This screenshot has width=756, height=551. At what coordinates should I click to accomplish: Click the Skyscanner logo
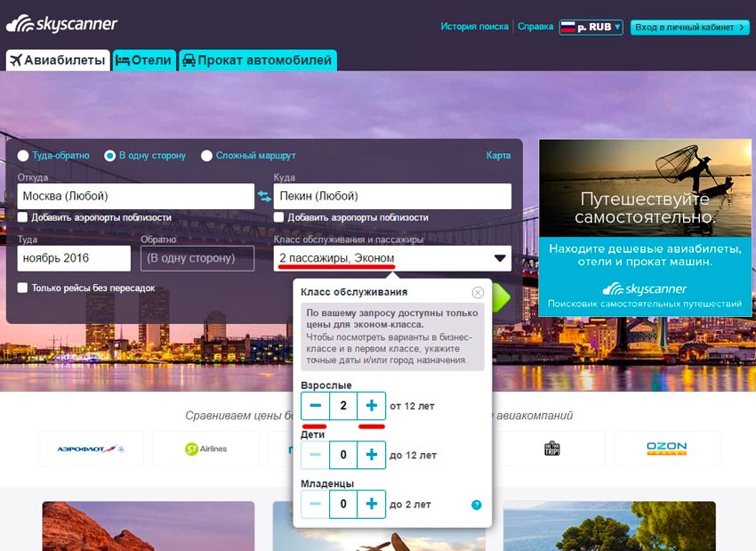pyautogui.click(x=61, y=24)
